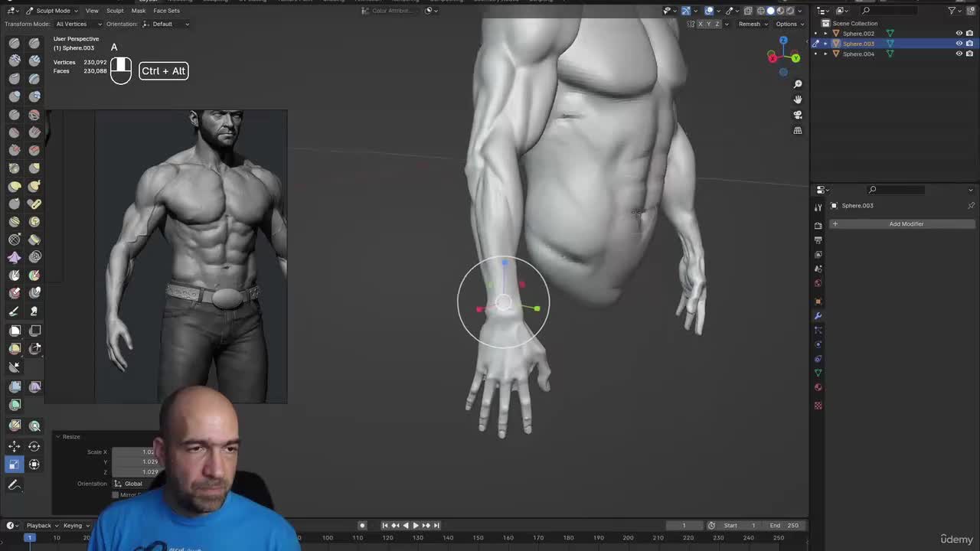Select the Box Face Set tool
Viewport: 980px width, 551px height.
(15, 348)
